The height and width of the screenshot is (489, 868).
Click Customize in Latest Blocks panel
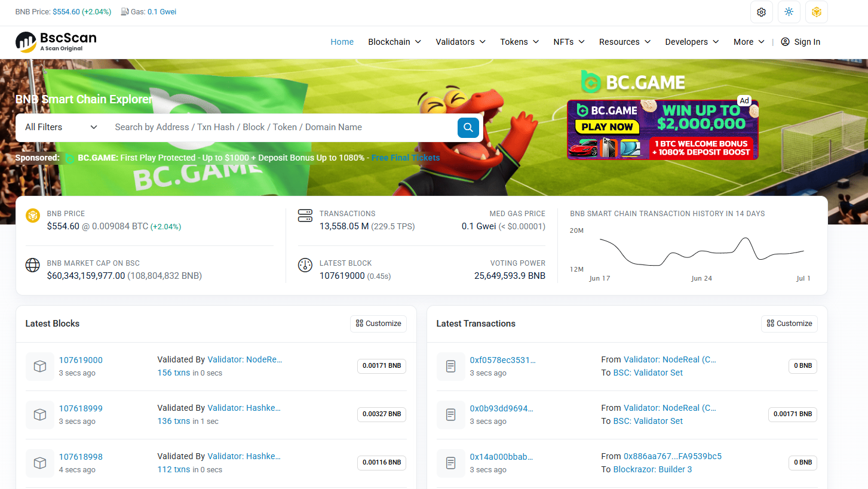click(x=378, y=324)
